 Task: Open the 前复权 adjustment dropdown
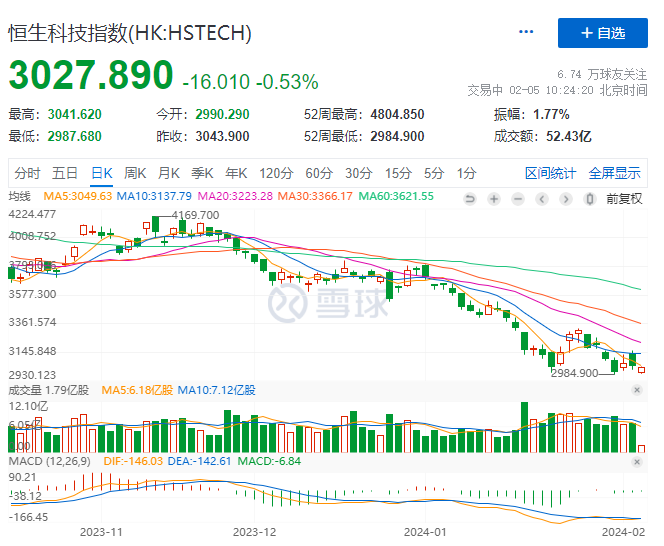pos(624,199)
